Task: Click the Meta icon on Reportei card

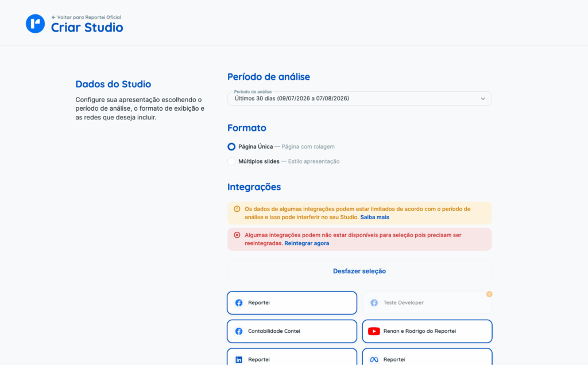Action: point(374,360)
